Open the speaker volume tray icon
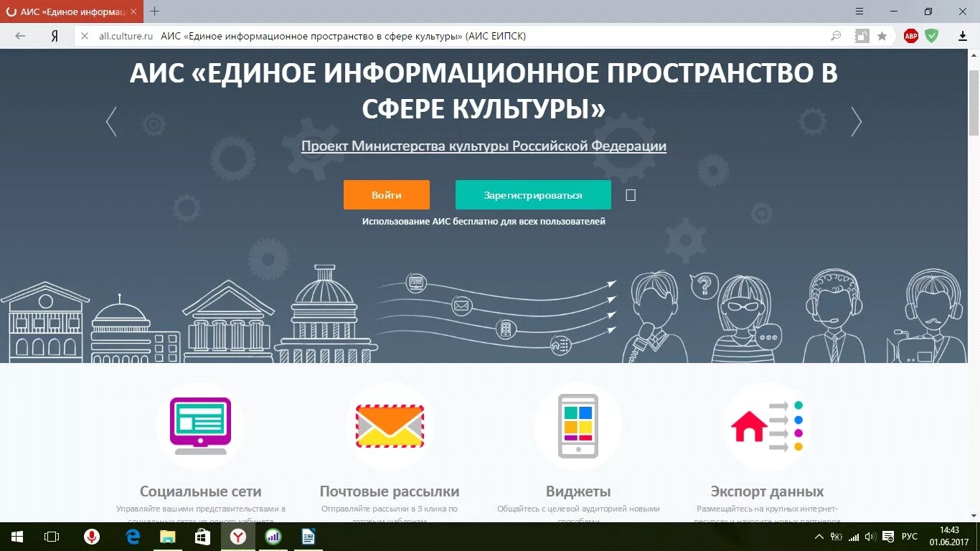 870,537
